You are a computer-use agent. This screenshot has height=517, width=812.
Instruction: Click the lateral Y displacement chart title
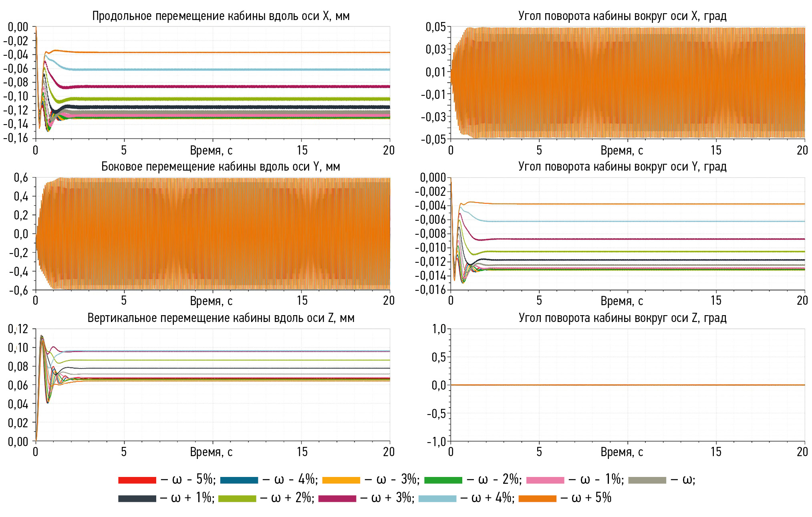point(220,167)
